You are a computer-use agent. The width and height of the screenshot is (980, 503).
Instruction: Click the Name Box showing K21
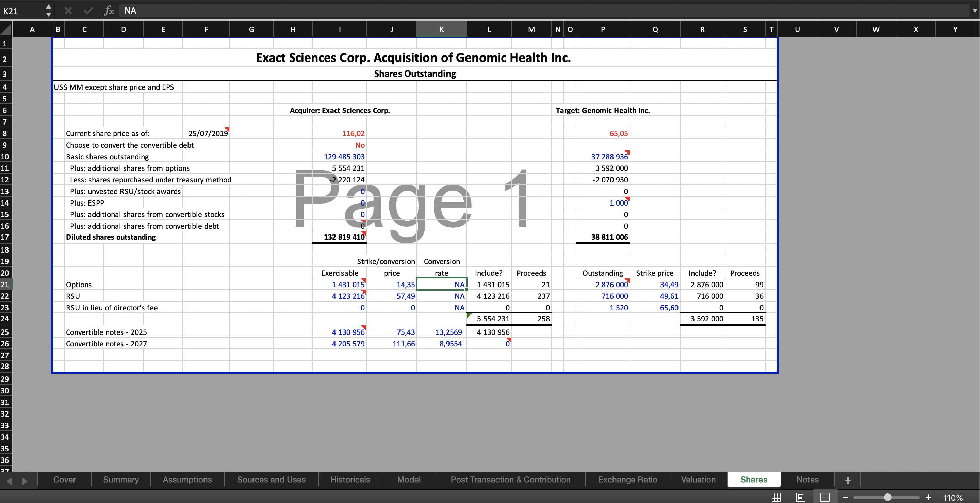click(x=22, y=11)
